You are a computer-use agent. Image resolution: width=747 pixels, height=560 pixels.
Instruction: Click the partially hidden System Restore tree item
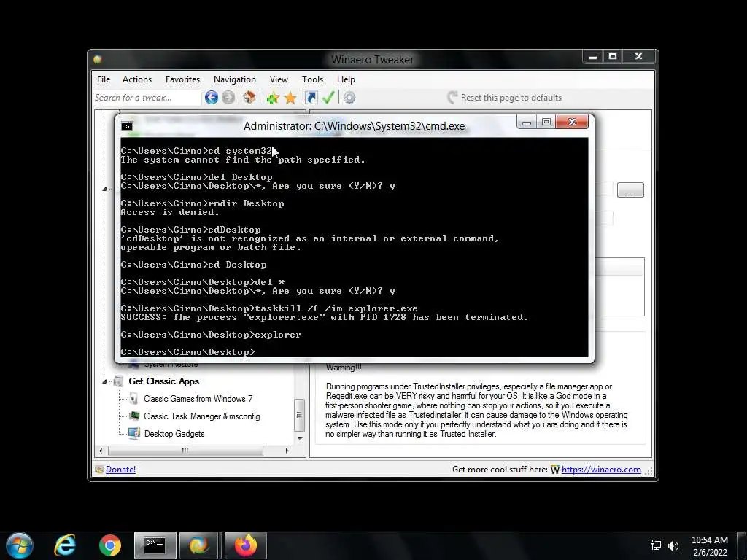[x=171, y=365]
